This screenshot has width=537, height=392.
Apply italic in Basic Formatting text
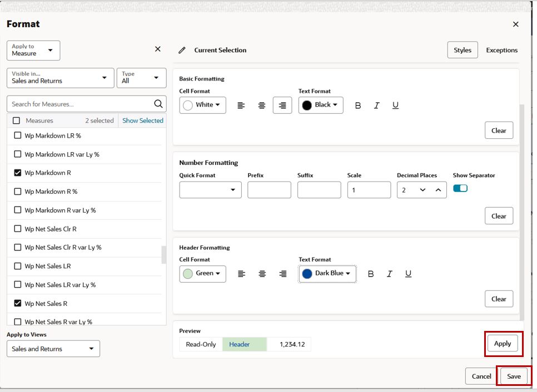[x=377, y=105]
